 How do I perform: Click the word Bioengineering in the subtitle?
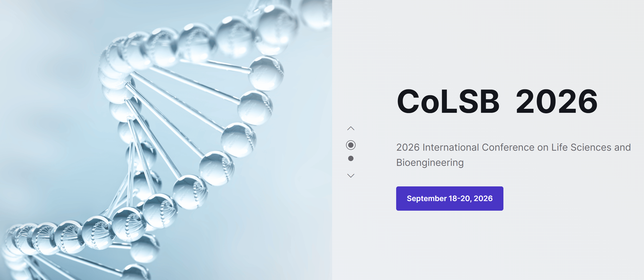point(430,162)
